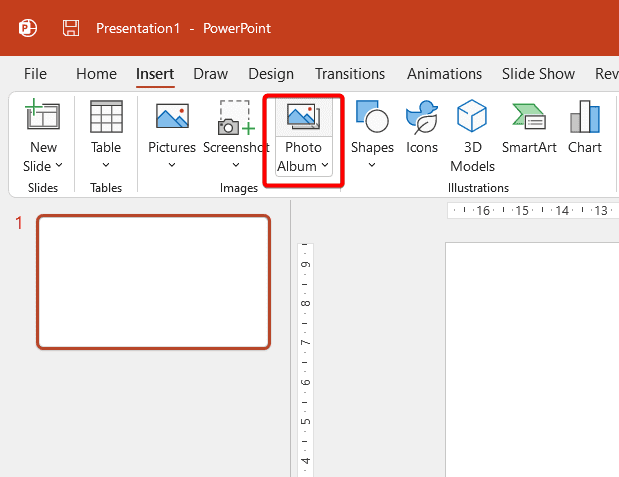Image resolution: width=619 pixels, height=477 pixels.
Task: Click the blank slide canvas area
Action: pos(530,360)
